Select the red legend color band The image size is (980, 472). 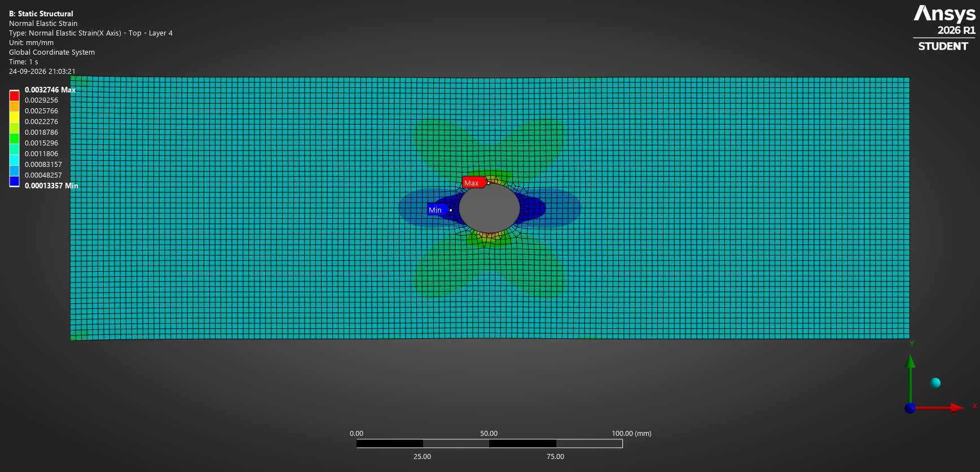tap(14, 96)
